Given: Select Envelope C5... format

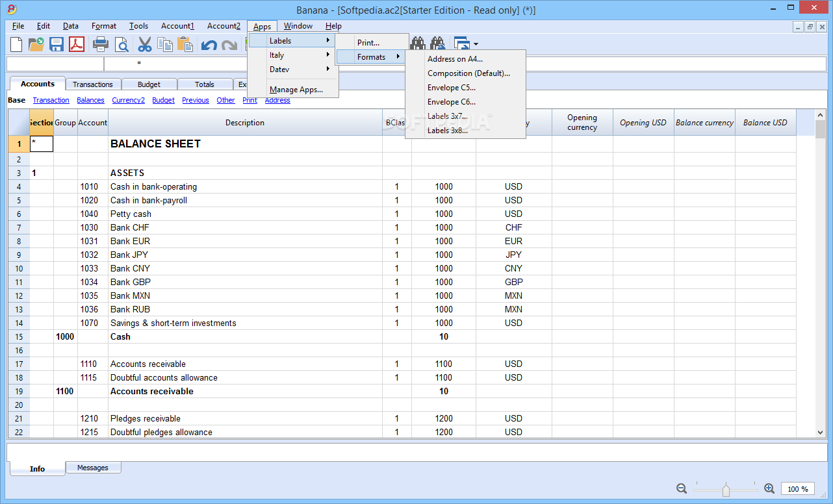Looking at the screenshot, I should coord(465,88).
